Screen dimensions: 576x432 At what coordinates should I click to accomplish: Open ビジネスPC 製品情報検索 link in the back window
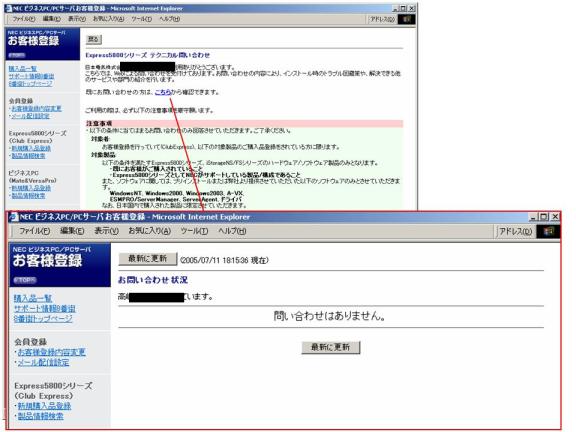pos(28,195)
